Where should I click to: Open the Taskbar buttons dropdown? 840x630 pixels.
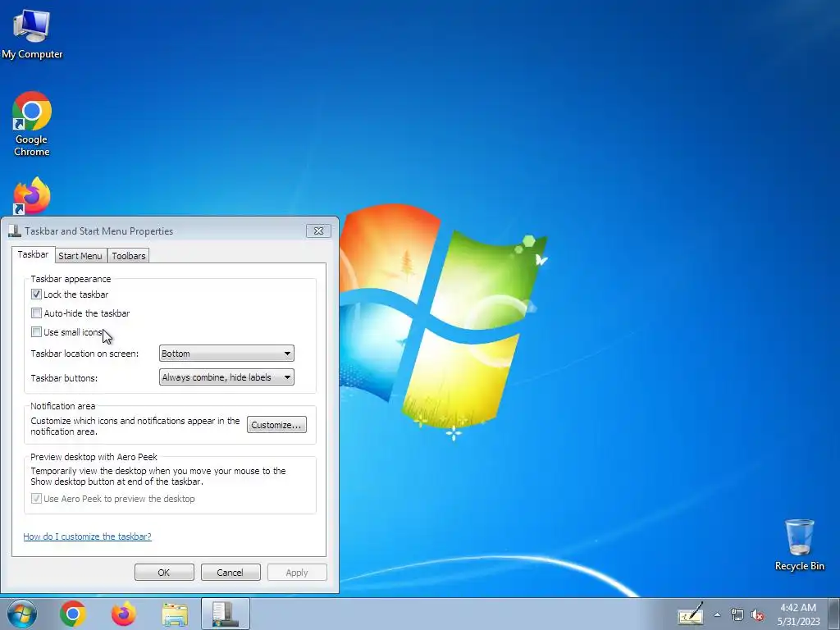point(226,377)
